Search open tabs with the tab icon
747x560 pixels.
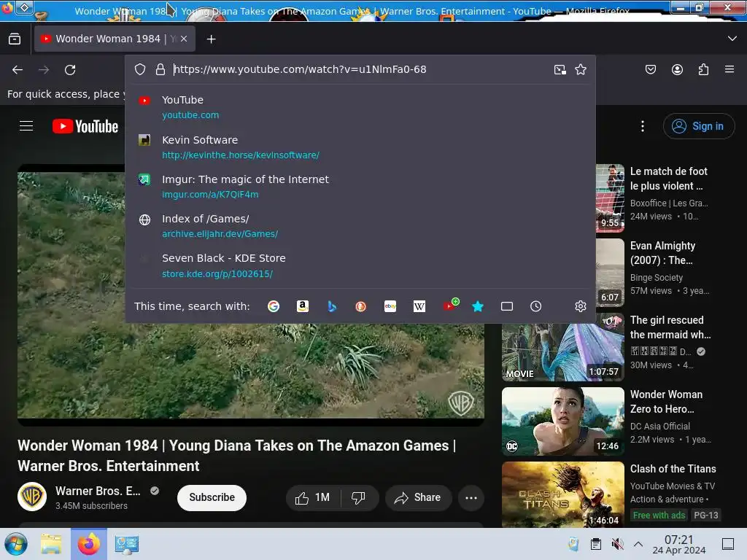click(x=507, y=306)
